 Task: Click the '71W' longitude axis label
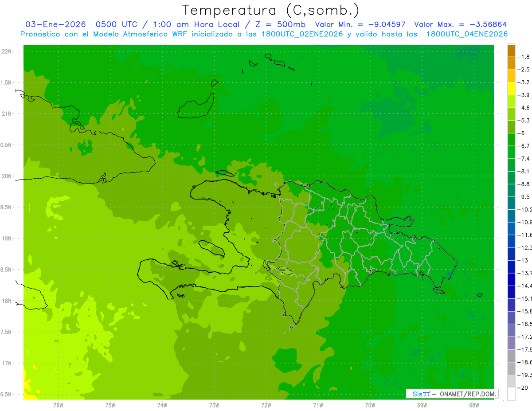[x=318, y=405]
